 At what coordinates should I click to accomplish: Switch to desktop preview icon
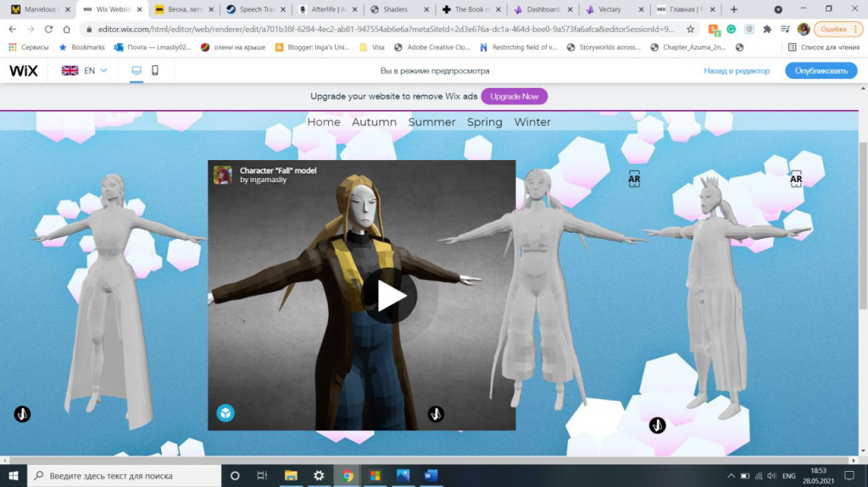click(x=136, y=70)
